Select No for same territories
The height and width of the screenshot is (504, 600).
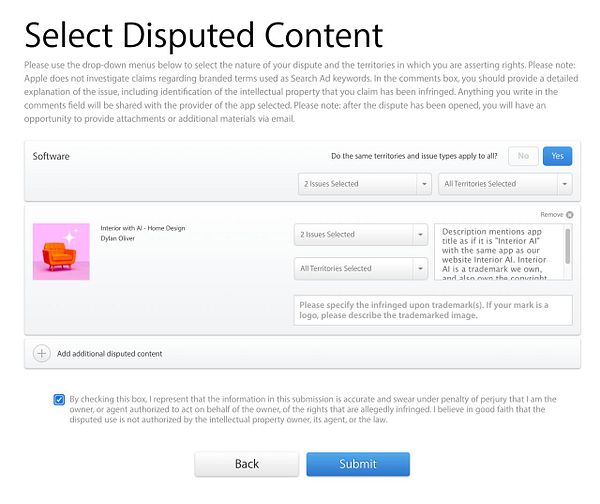[522, 156]
